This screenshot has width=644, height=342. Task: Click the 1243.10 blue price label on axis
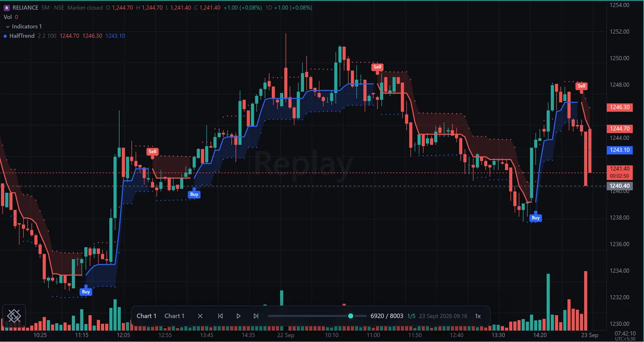click(619, 150)
